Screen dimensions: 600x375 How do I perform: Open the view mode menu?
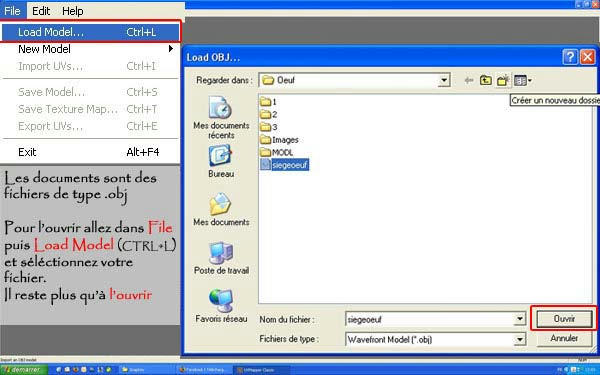pos(522,80)
